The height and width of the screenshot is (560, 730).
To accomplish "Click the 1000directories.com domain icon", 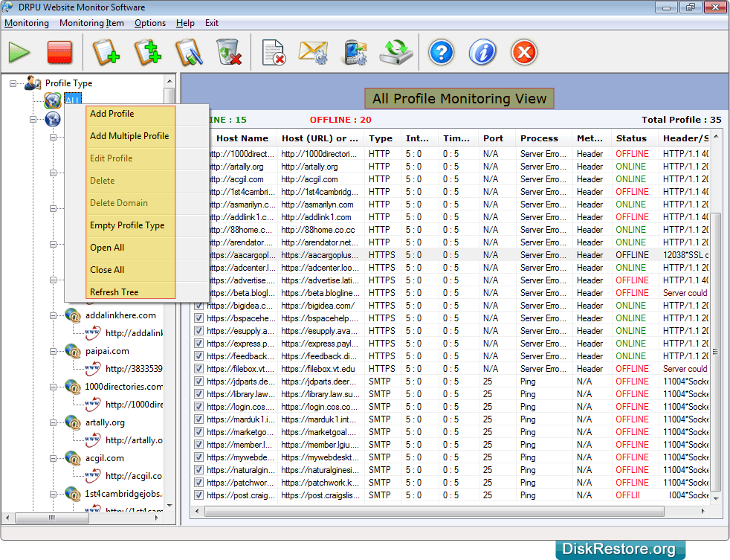I will (73, 387).
